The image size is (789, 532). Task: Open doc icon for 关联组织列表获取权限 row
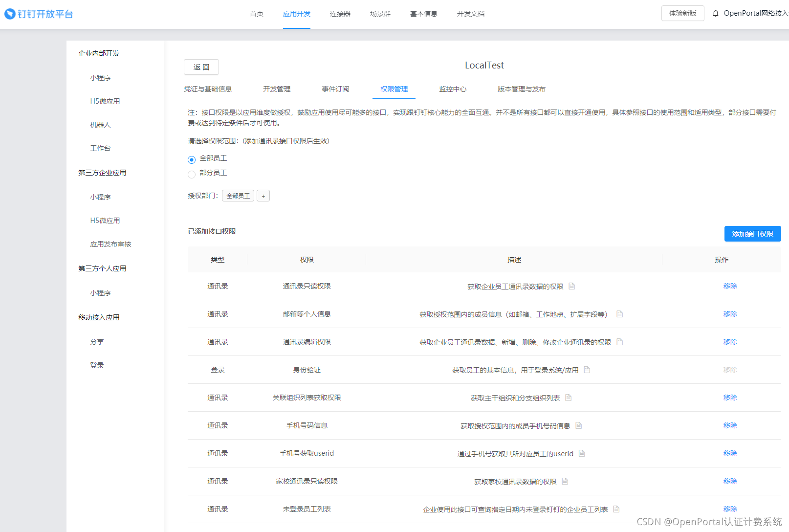568,398
